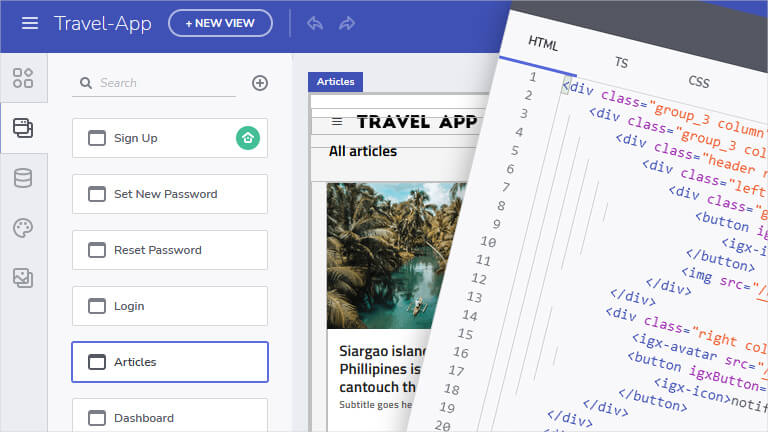Click the redo arrow icon
The height and width of the screenshot is (432, 768).
(347, 23)
